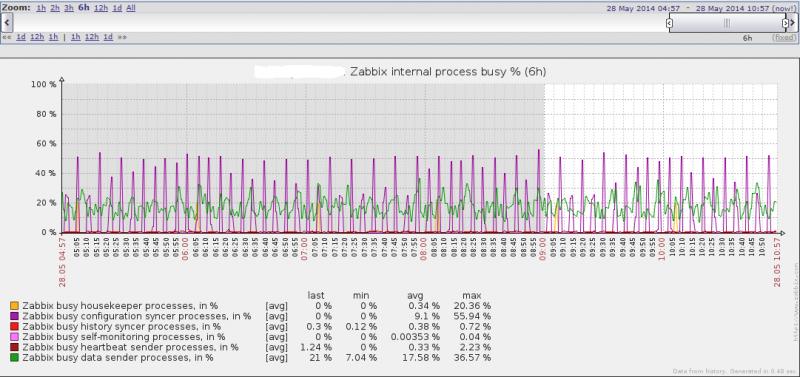
Task: Click the 09:00 time axis marker
Action: (x=543, y=248)
